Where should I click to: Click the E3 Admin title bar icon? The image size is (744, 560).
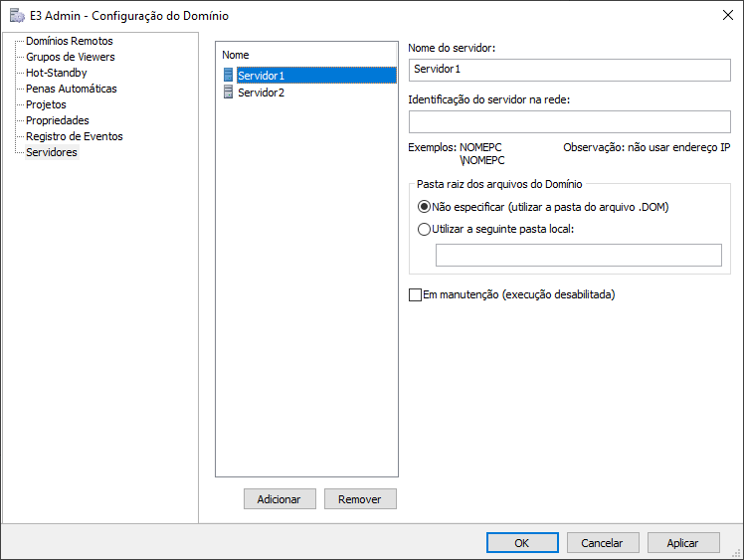click(x=17, y=14)
